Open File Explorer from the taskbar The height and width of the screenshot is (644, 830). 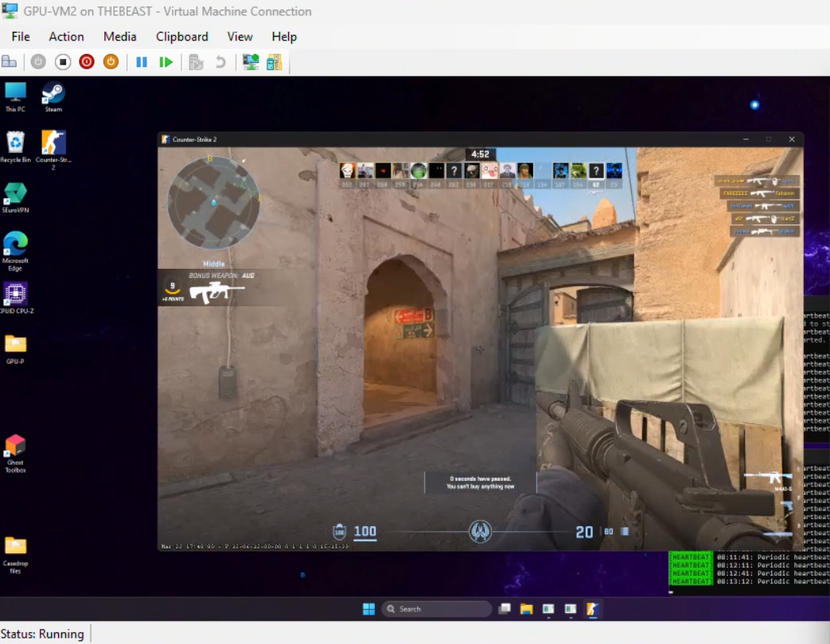pos(526,609)
